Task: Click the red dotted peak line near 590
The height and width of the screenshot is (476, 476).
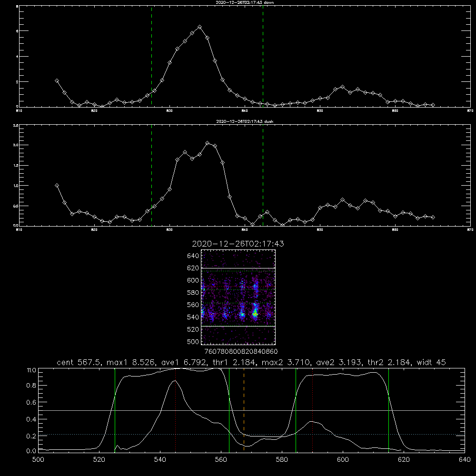Action: 312,410
